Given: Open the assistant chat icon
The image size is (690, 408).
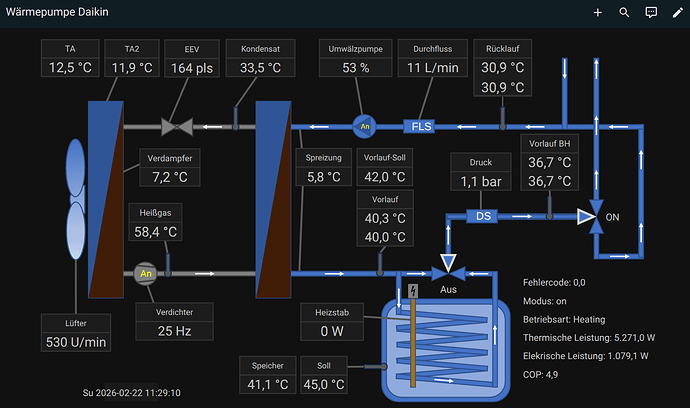Looking at the screenshot, I should (651, 13).
